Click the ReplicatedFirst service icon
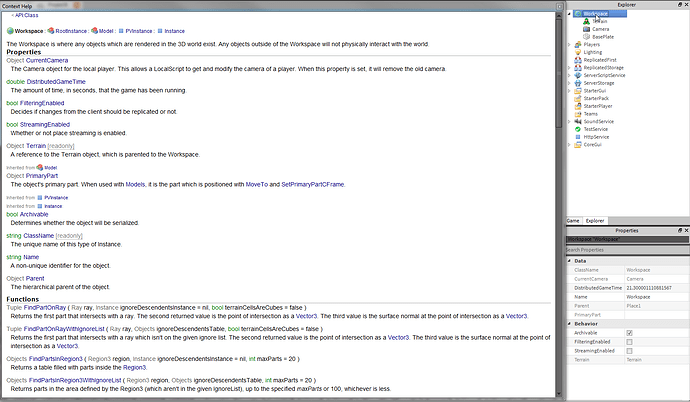The height and width of the screenshot is (402, 690). 578,60
